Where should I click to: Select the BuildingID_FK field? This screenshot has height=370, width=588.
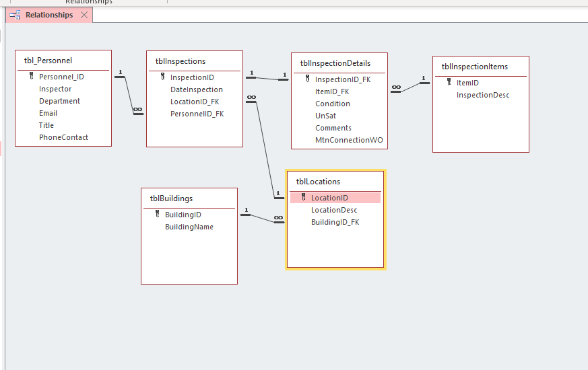coord(335,222)
